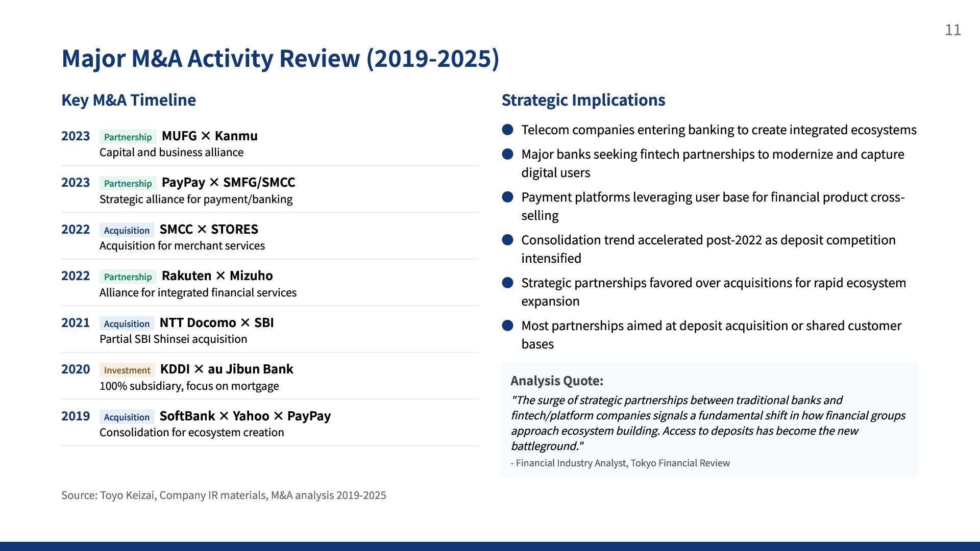The width and height of the screenshot is (980, 551).
Task: Select the Key M&A Timeline heading
Action: tap(128, 100)
